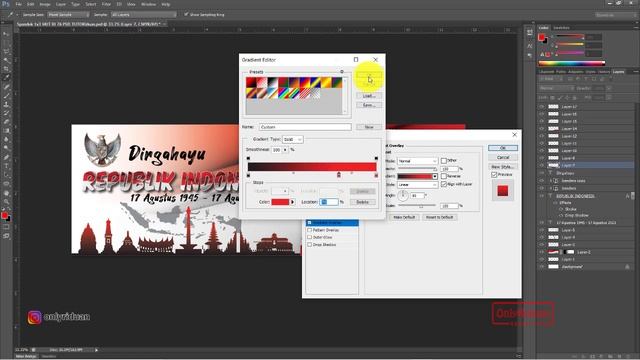640x360 pixels.
Task: Select the Gradient tool in toolbar
Action: [6, 131]
